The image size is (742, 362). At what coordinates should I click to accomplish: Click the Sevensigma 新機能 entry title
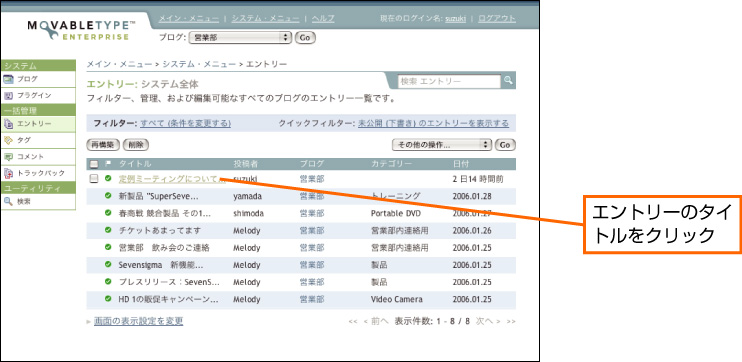[x=161, y=265]
